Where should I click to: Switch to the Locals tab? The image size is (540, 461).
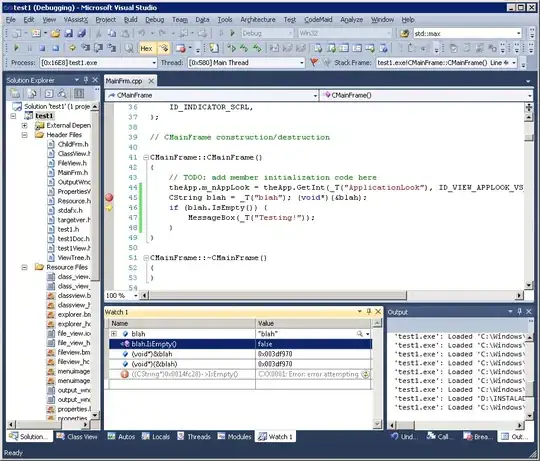(x=156, y=437)
